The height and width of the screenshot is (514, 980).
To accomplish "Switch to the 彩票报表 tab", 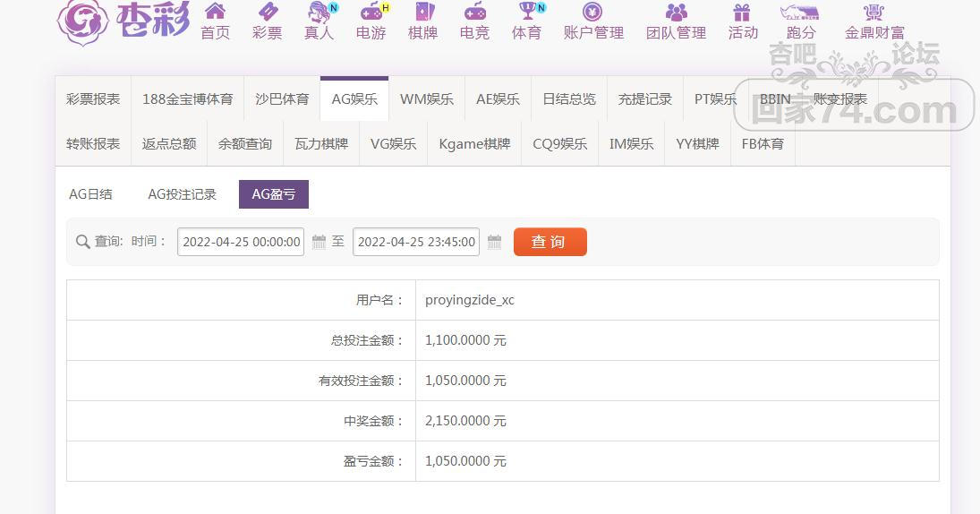I will point(93,99).
